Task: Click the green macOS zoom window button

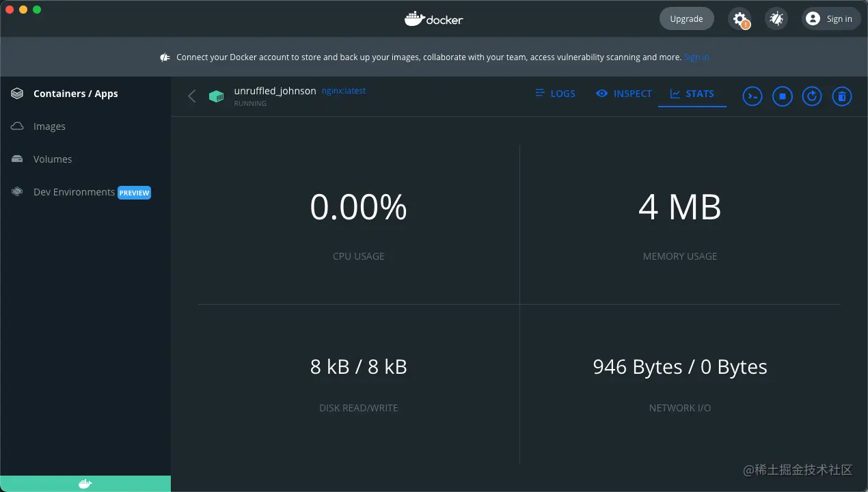Action: coord(37,10)
